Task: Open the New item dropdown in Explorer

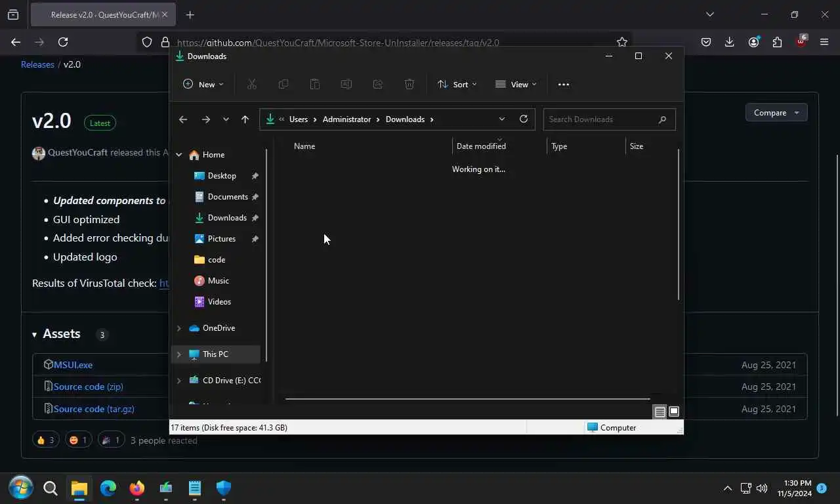Action: coord(203,84)
